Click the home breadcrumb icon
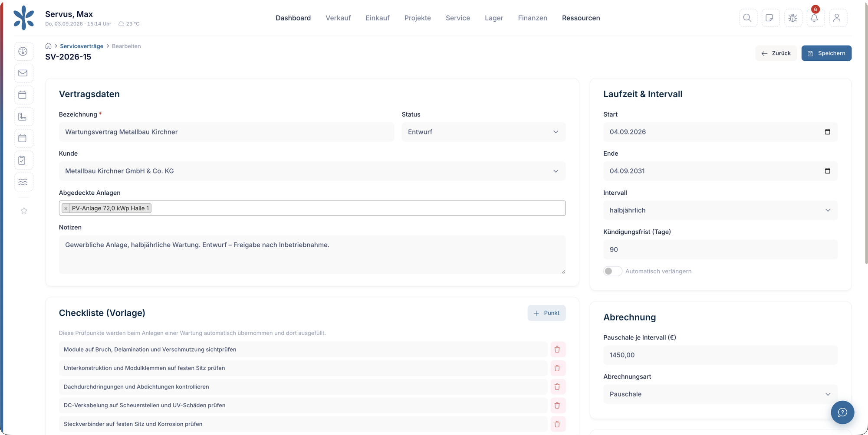 (49, 46)
